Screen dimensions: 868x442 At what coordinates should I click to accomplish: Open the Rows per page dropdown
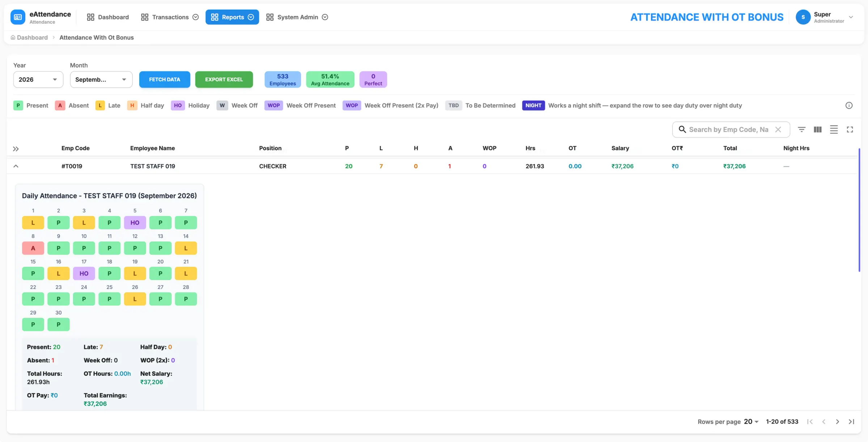(x=751, y=422)
